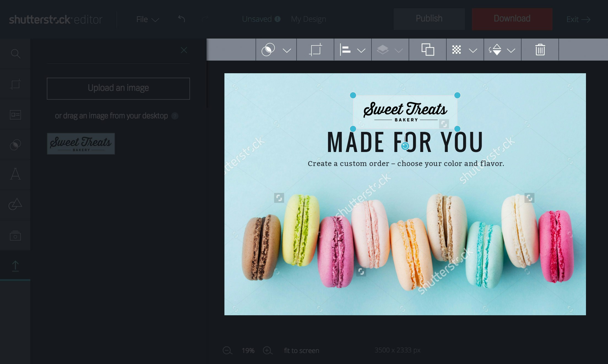Expand the File menu
The height and width of the screenshot is (364, 608).
[147, 19]
